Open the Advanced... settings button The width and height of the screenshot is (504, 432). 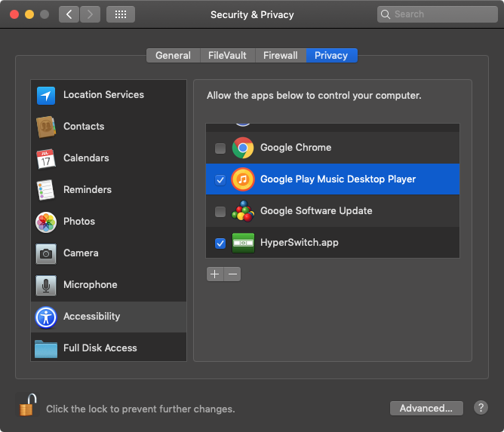click(x=426, y=408)
